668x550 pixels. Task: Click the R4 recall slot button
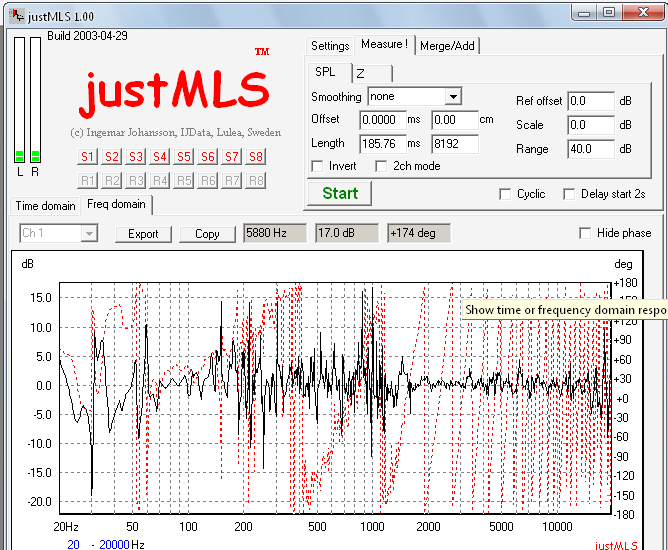(x=160, y=181)
